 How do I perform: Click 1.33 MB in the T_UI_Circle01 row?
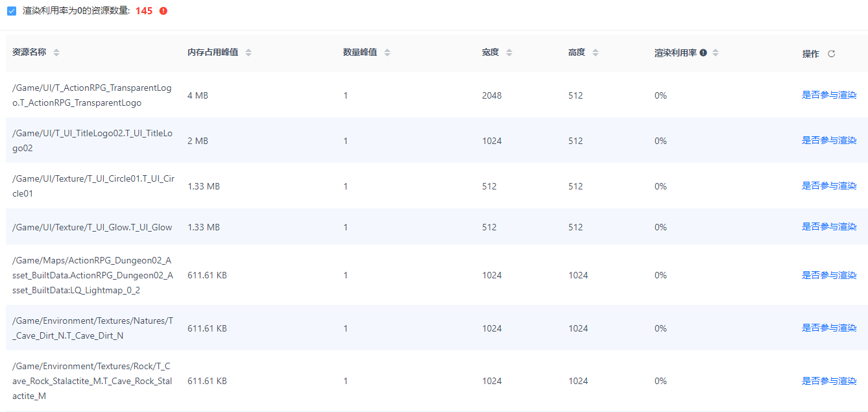(204, 186)
